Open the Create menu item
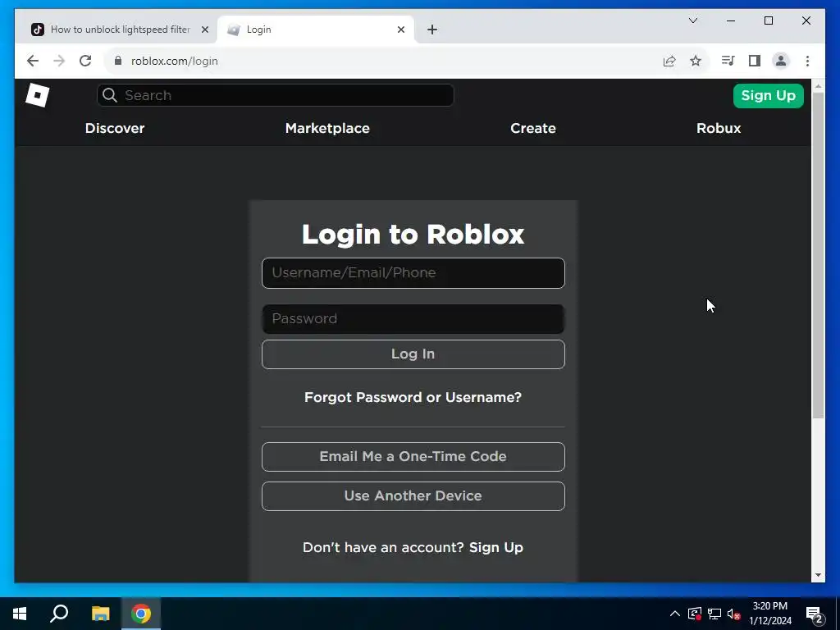Viewport: 840px width, 630px height. (533, 128)
